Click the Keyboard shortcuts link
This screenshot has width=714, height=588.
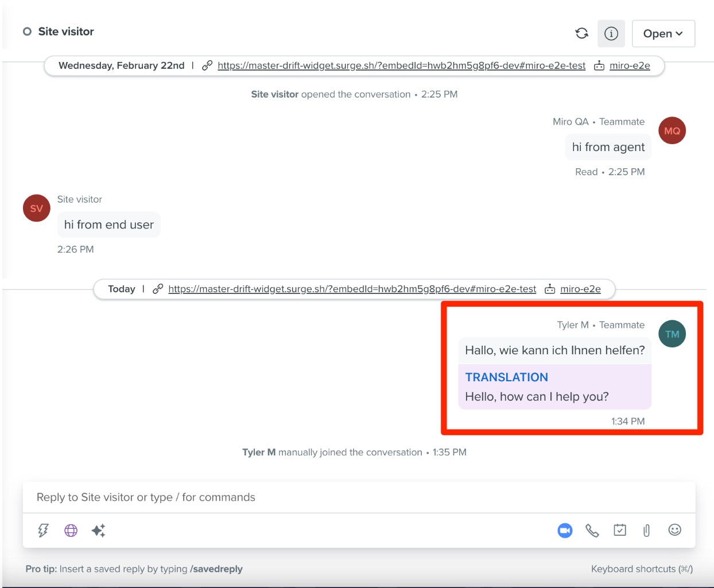point(642,568)
